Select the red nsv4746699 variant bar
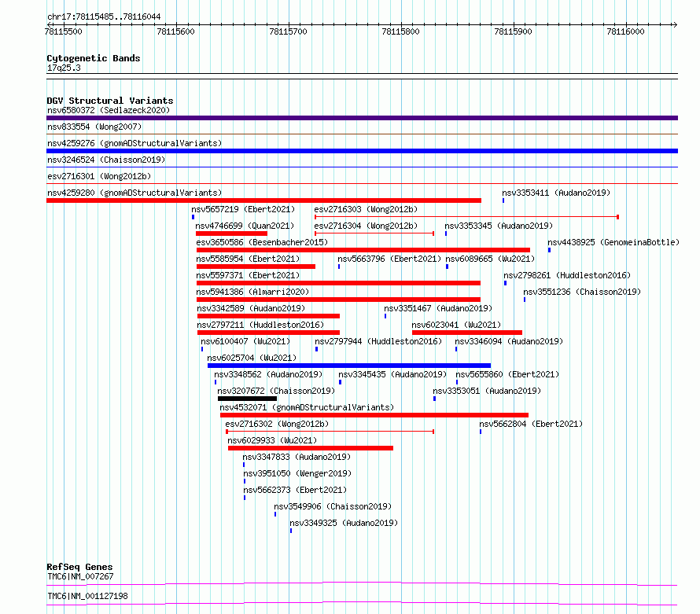The height and width of the screenshot is (614, 700). (231, 233)
